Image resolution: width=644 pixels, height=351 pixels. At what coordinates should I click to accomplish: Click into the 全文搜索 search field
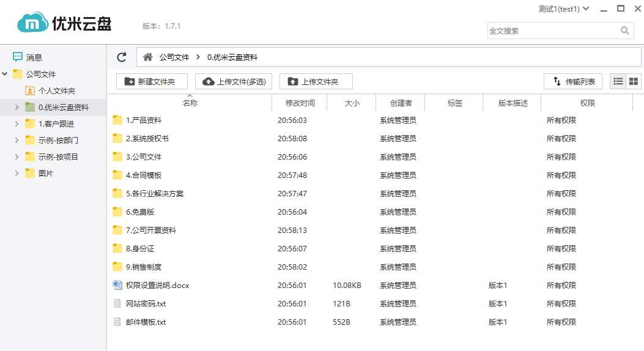click(550, 31)
